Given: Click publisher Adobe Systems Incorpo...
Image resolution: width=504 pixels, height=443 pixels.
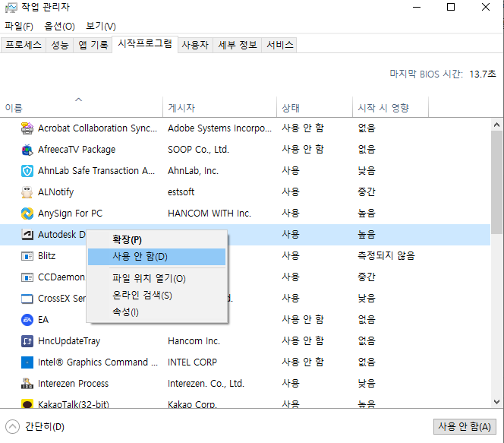Looking at the screenshot, I should (x=219, y=128).
